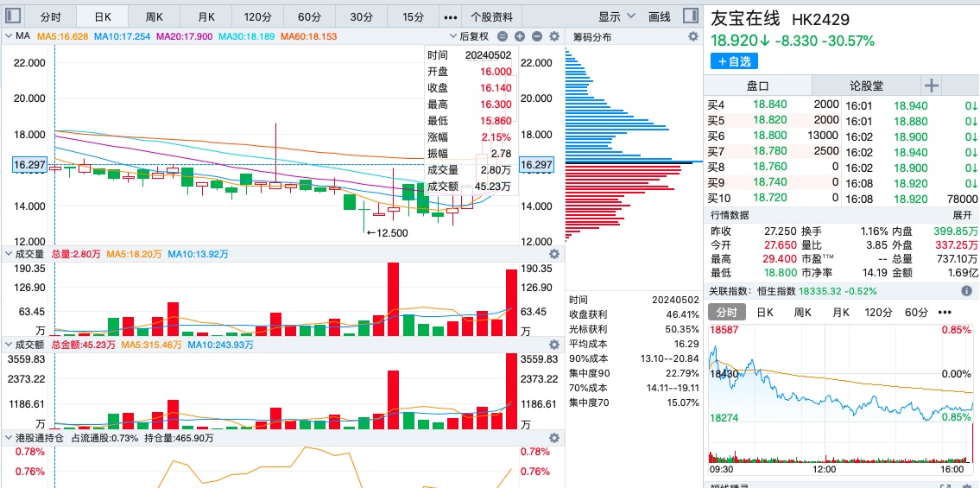This screenshot has height=488, width=980.
Task: Click the 友宝在线 stock name header
Action: point(745,19)
